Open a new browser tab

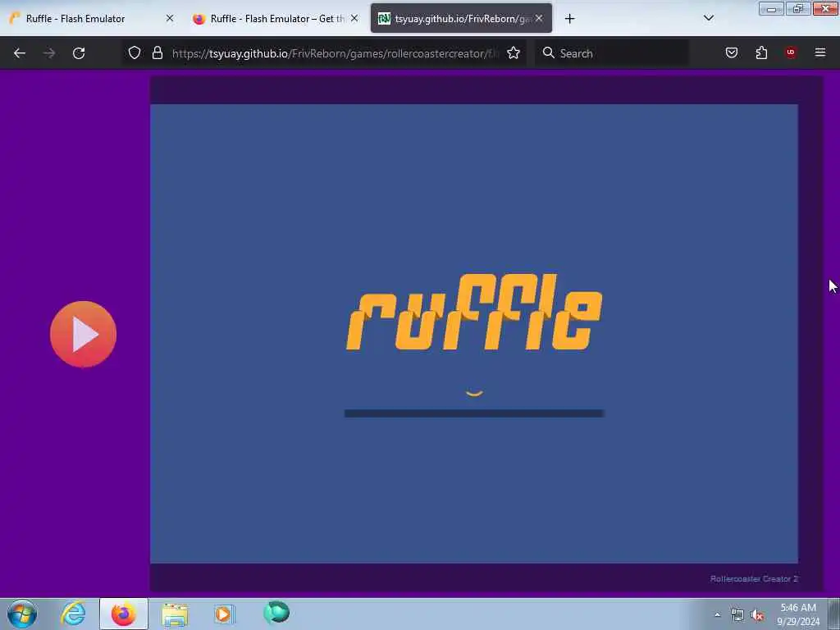point(569,19)
